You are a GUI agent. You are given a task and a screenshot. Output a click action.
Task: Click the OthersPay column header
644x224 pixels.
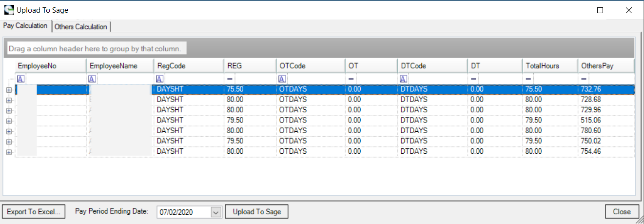click(x=606, y=66)
